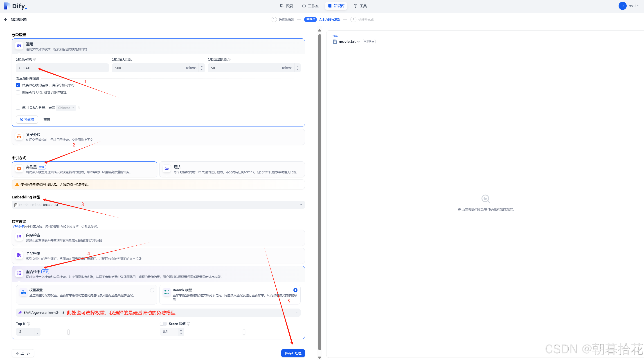Click the back arrow beside 创建知识库

click(6, 20)
